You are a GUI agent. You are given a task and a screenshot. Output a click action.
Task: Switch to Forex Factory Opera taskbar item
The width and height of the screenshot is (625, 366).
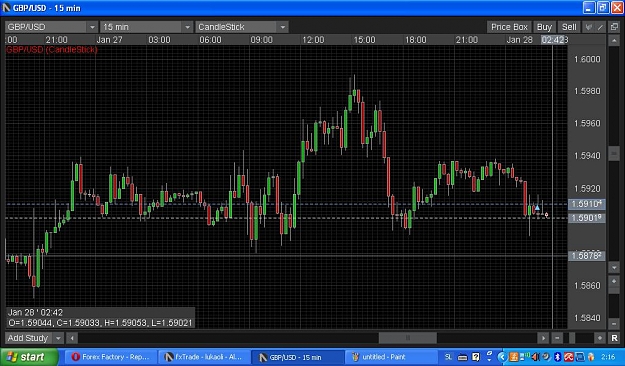[x=110, y=357]
